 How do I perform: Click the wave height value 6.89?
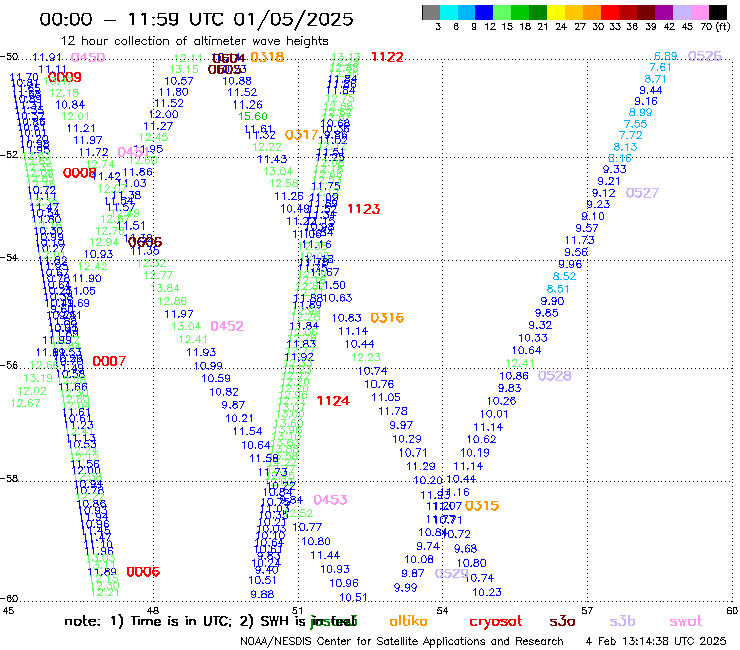665,56
